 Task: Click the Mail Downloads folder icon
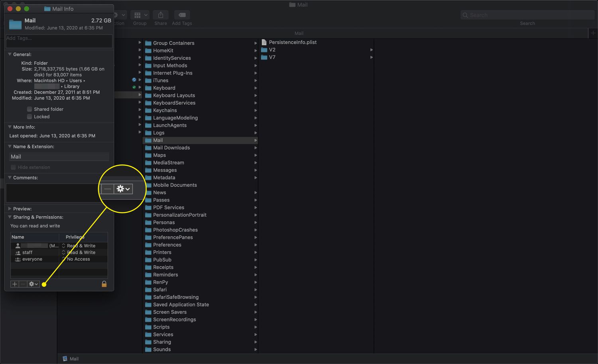point(148,148)
